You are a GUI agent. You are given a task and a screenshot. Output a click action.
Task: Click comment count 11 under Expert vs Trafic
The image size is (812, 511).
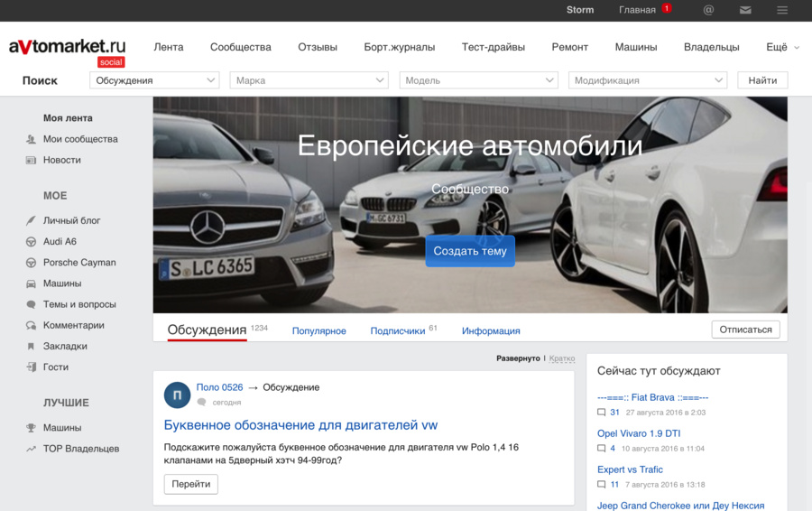point(614,485)
